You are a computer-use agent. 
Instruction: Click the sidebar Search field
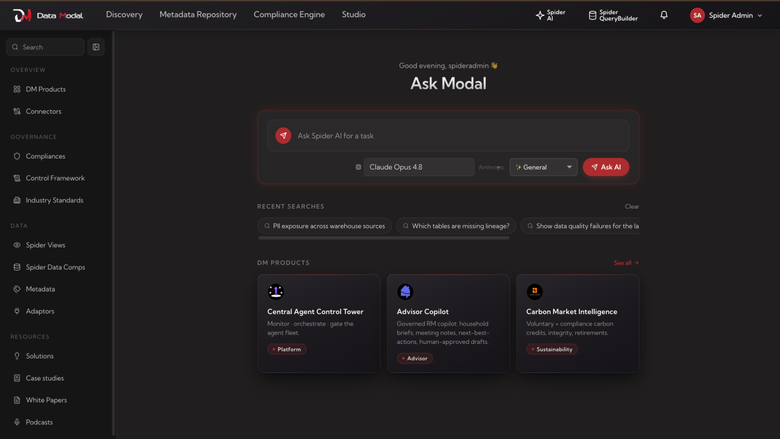pos(45,47)
